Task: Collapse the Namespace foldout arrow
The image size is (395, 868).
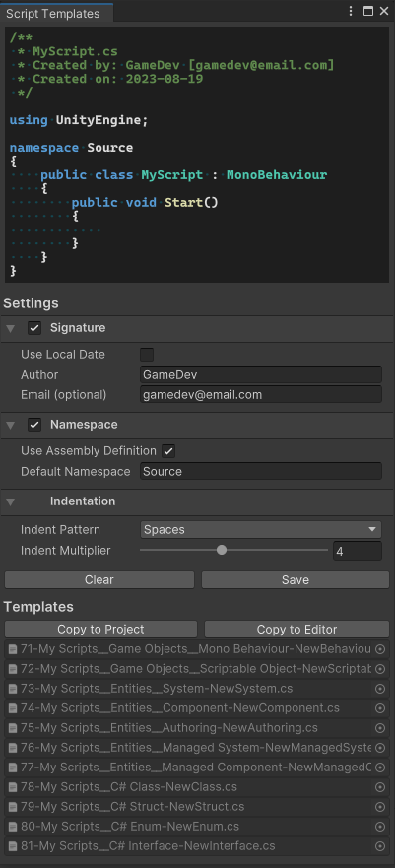Action: click(10, 426)
